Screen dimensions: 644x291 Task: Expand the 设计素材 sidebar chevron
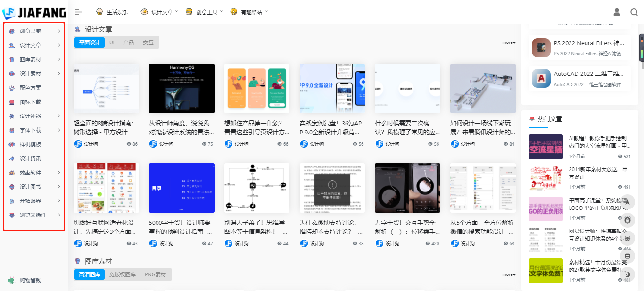tap(59, 74)
